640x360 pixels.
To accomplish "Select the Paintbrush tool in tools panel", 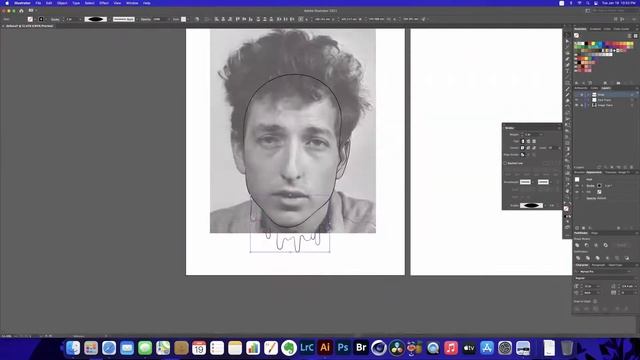I will [x=567, y=89].
